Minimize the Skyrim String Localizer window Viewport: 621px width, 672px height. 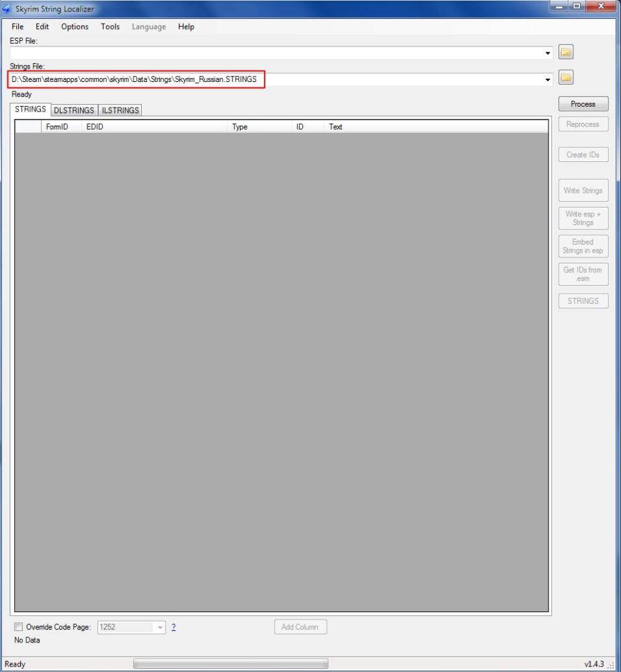coord(559,7)
